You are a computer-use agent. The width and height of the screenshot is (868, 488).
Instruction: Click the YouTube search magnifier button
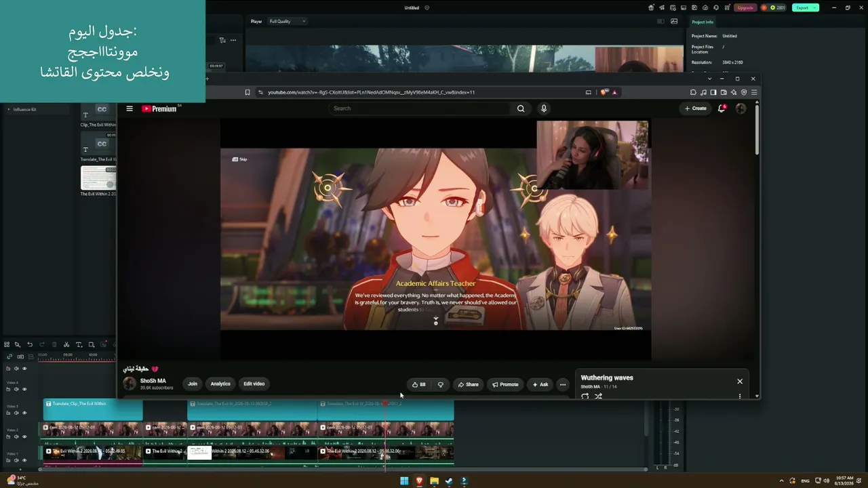pos(521,108)
